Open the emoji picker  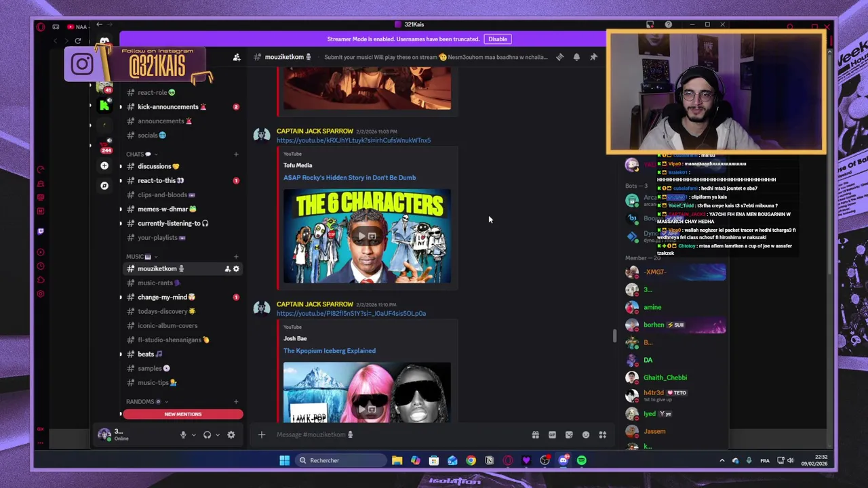coord(586,435)
